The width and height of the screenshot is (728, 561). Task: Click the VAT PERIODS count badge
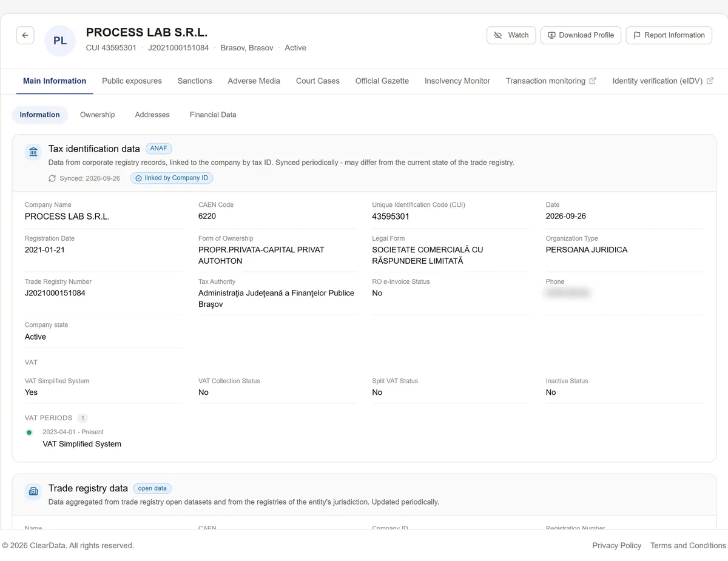click(83, 418)
